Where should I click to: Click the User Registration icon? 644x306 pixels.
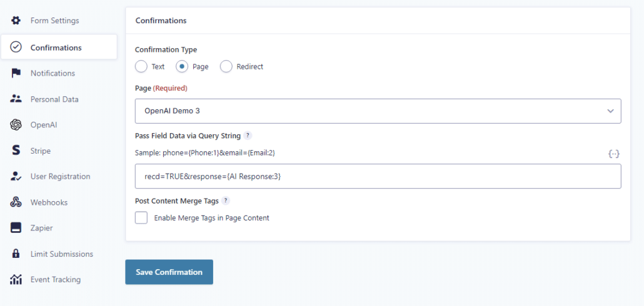[x=16, y=177]
